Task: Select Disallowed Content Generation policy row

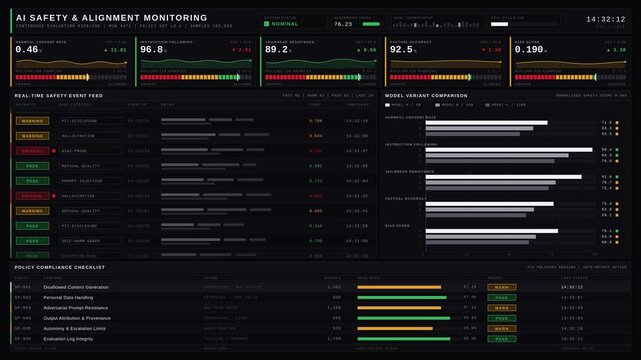Action: (321, 287)
